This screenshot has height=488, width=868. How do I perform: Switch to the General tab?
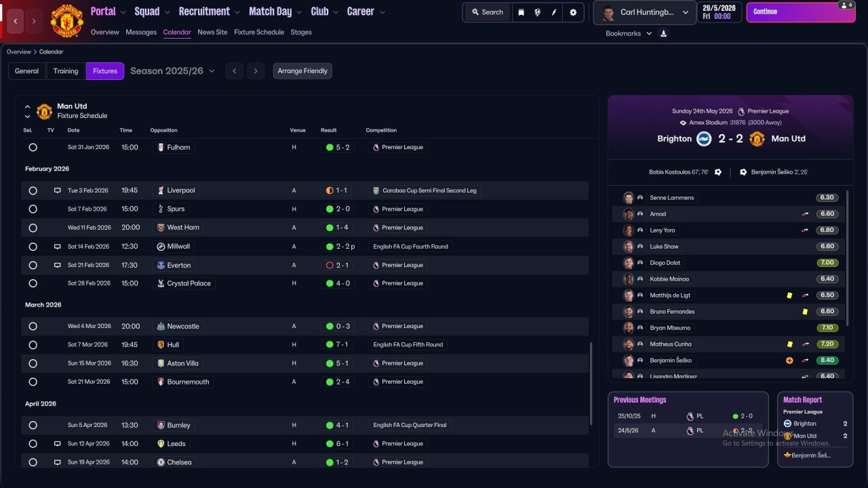click(27, 71)
